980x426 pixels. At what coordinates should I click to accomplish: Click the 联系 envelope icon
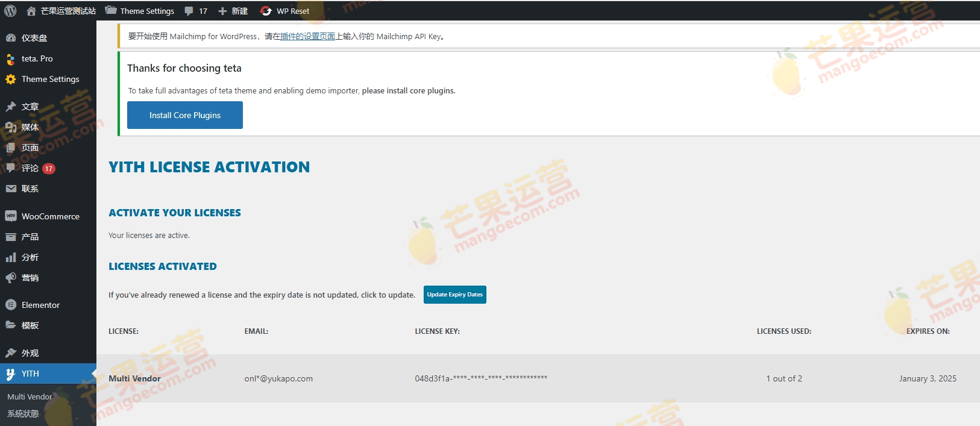click(11, 189)
